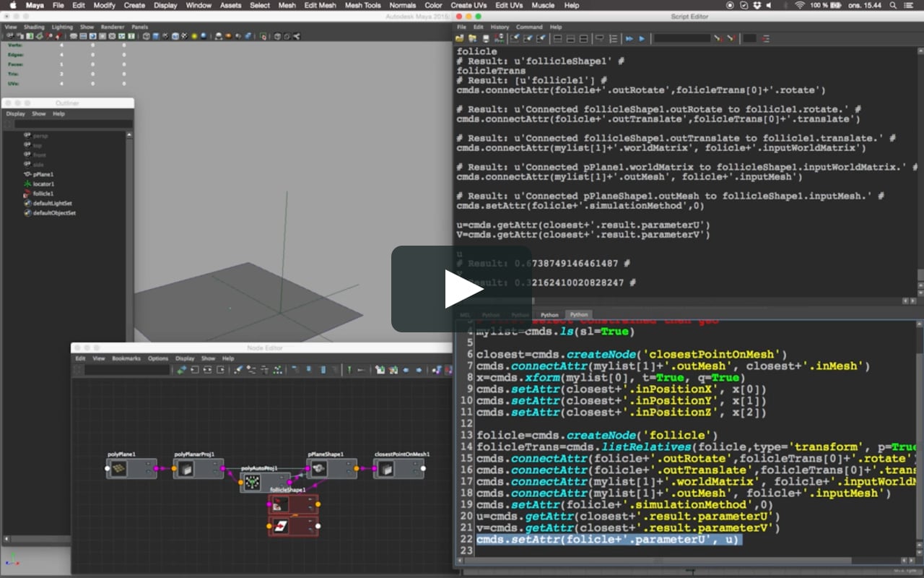
Task: Click the Execute All double-arrow icon
Action: [629, 38]
